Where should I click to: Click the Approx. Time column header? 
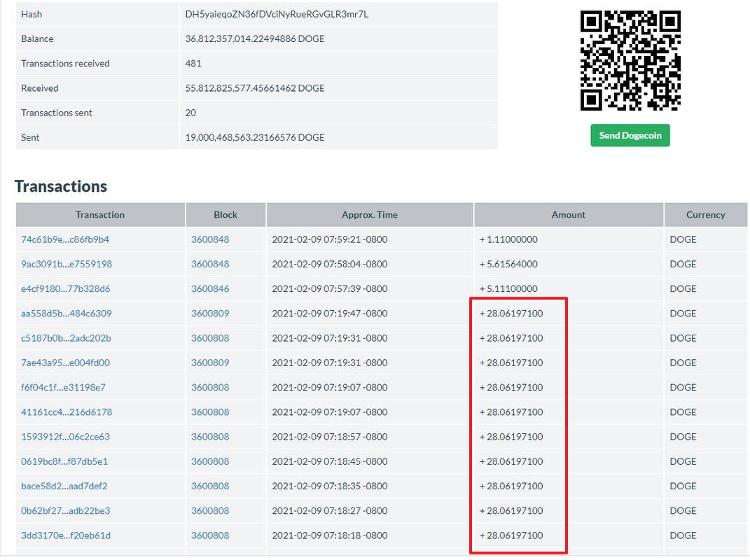(x=370, y=215)
